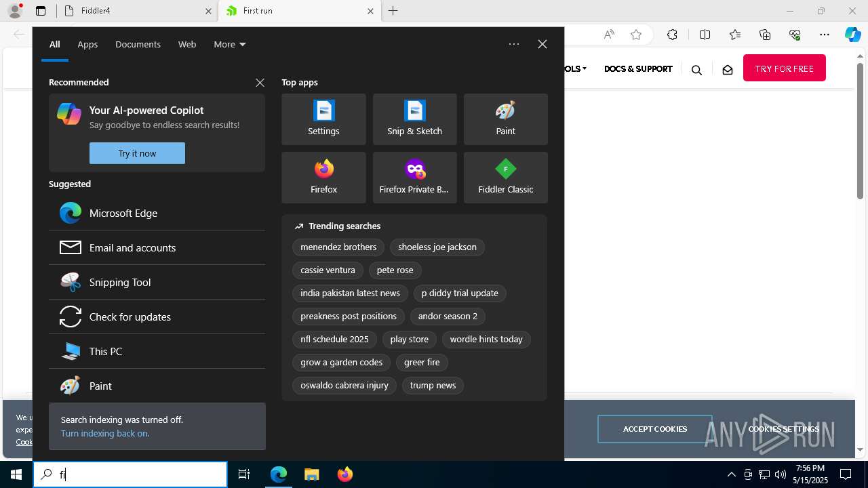Open notification center icon
Image resolution: width=868 pixels, height=488 pixels.
(846, 474)
